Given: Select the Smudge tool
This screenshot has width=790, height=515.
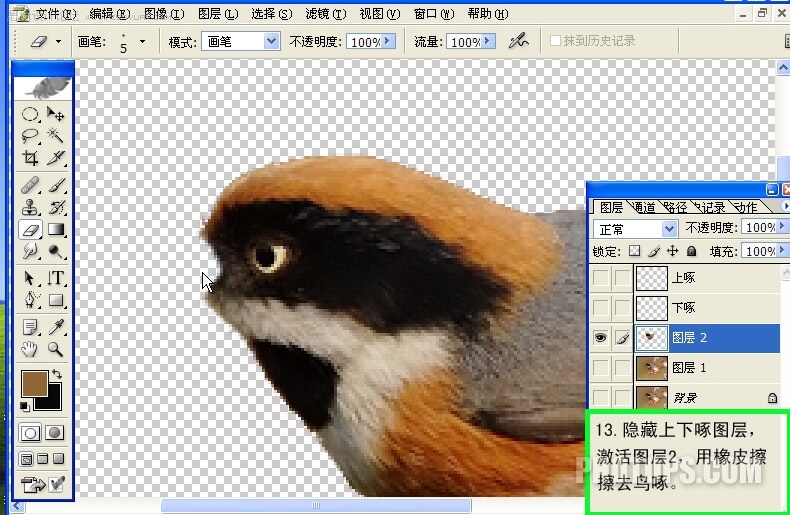Looking at the screenshot, I should point(30,251).
